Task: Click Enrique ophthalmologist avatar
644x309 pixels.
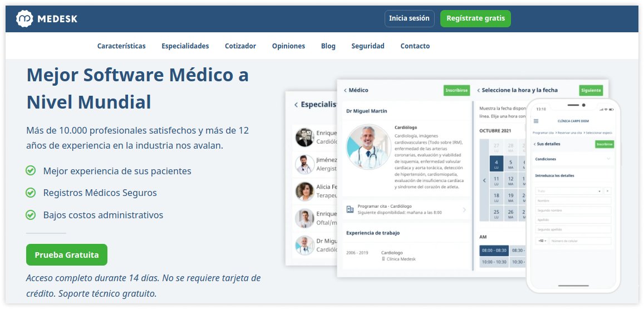Action: (x=305, y=219)
